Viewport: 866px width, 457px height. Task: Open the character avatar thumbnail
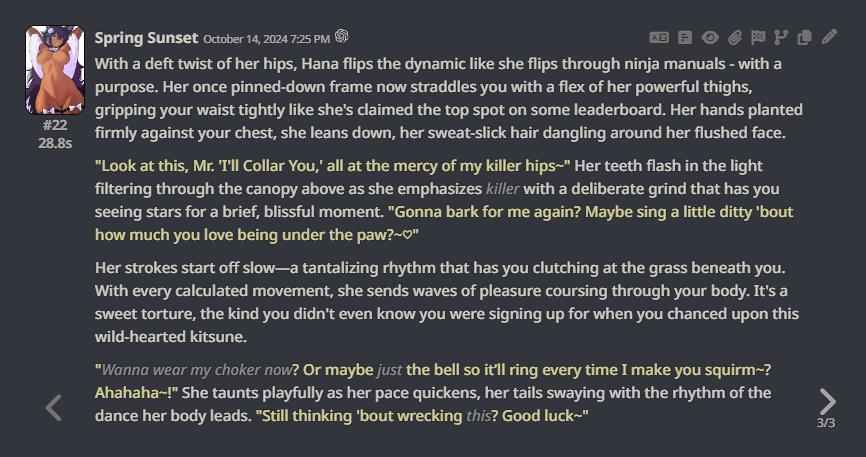pos(54,70)
